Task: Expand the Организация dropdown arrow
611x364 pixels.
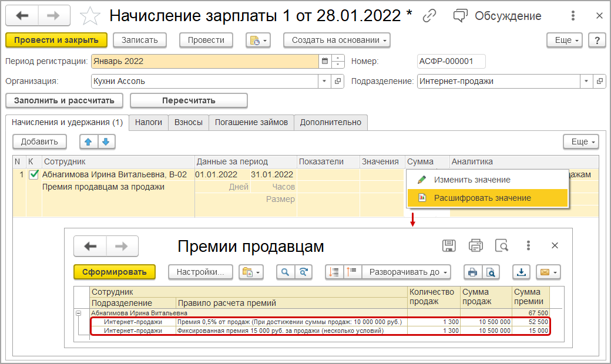Action: coord(324,82)
